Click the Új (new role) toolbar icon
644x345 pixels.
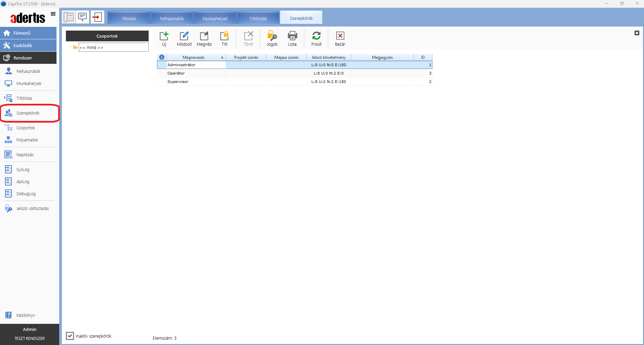pos(164,36)
